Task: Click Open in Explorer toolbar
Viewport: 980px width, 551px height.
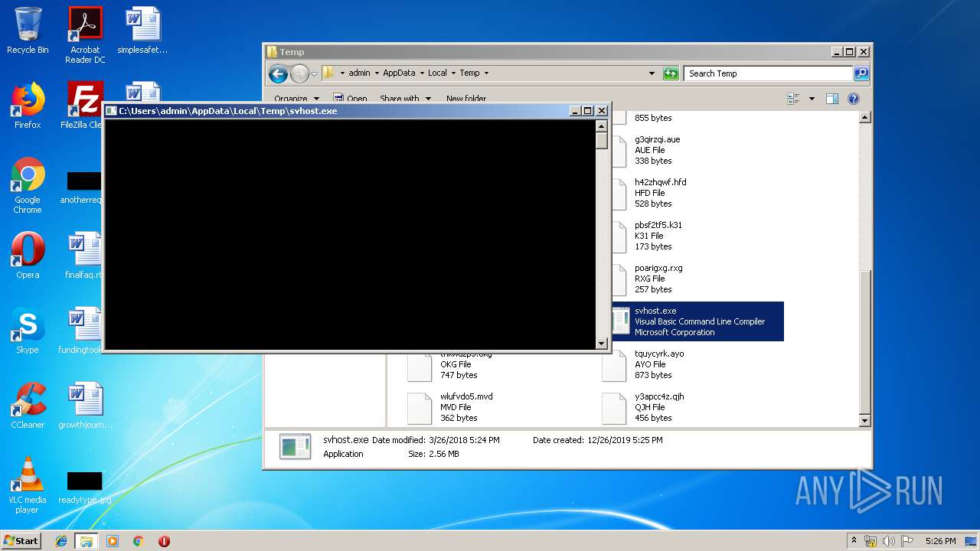Action: 349,99
